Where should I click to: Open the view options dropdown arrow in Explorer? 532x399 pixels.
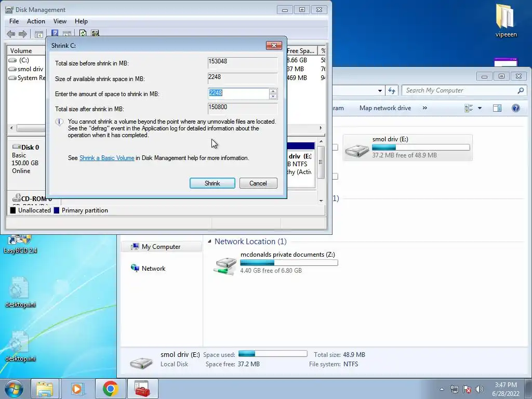pyautogui.click(x=480, y=108)
